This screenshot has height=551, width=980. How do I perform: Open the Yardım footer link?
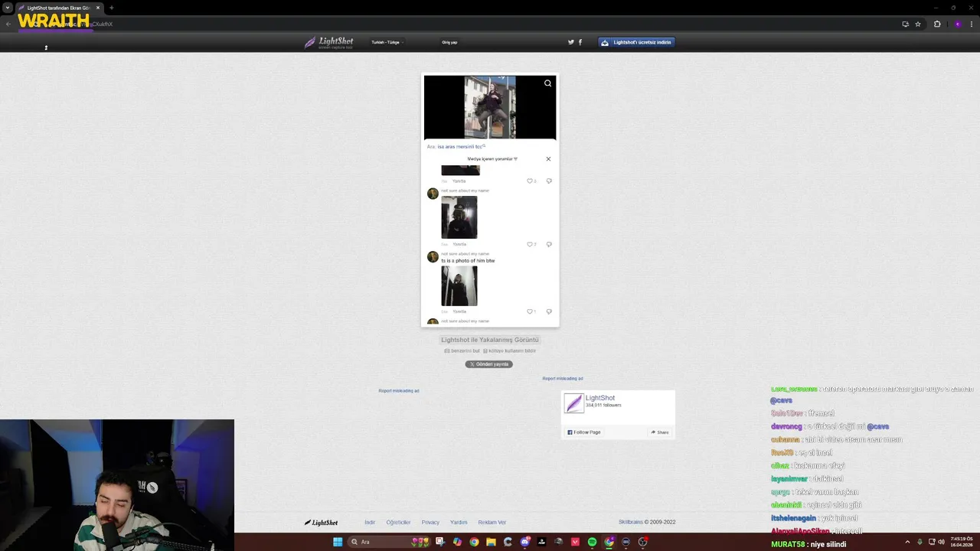[459, 522]
